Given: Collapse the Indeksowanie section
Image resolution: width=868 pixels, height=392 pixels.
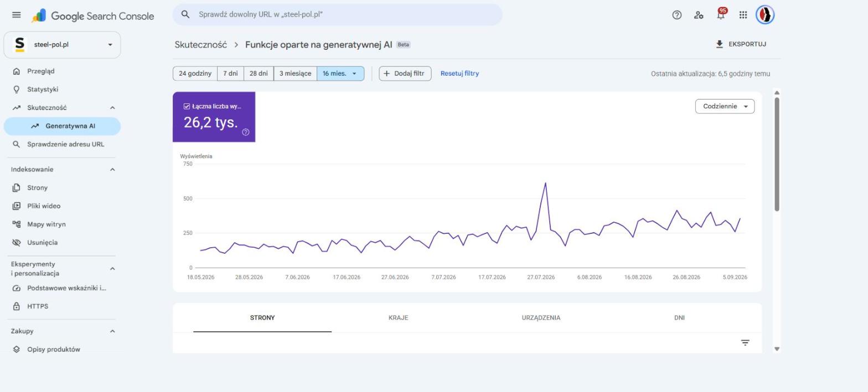Looking at the screenshot, I should pyautogui.click(x=112, y=170).
